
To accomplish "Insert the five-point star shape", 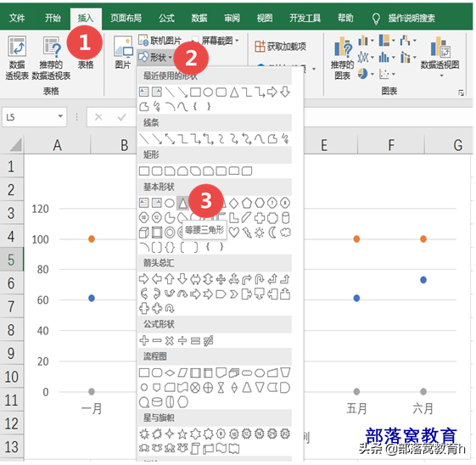I will (x=182, y=434).
